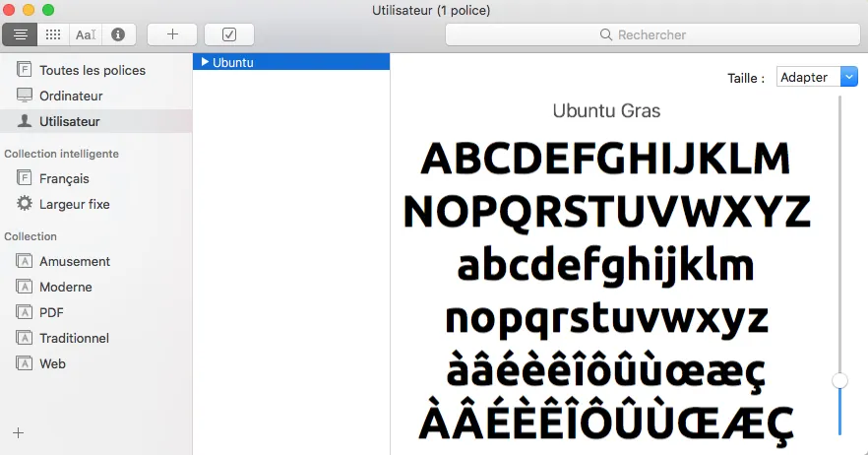
Task: Add a new font with plus button
Action: [x=172, y=34]
